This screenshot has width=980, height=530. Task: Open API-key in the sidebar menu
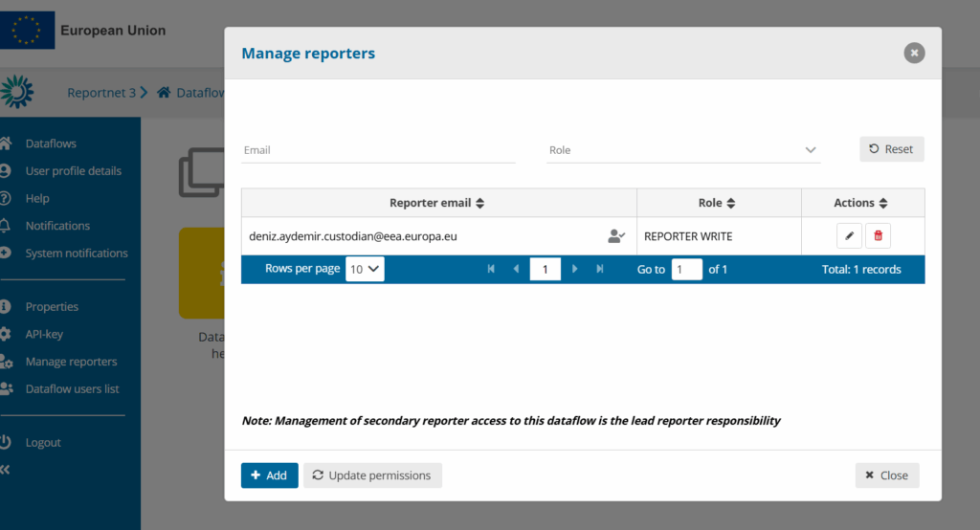(44, 334)
